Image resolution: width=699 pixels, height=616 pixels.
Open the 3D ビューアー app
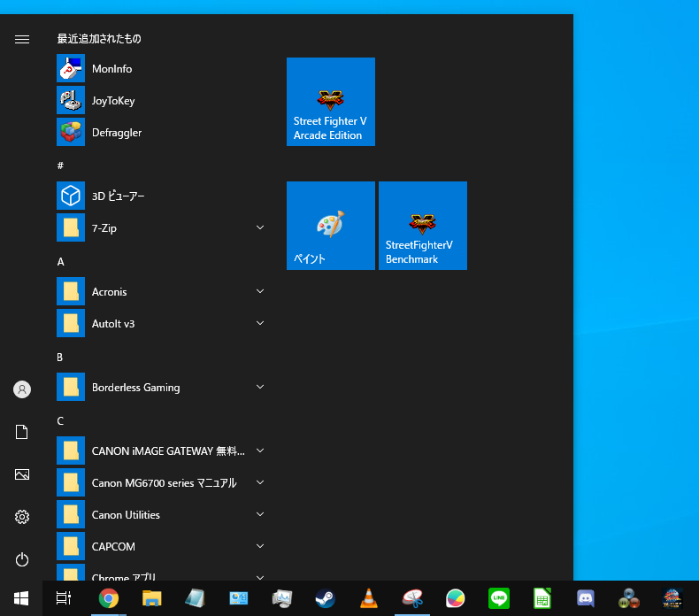tap(160, 196)
